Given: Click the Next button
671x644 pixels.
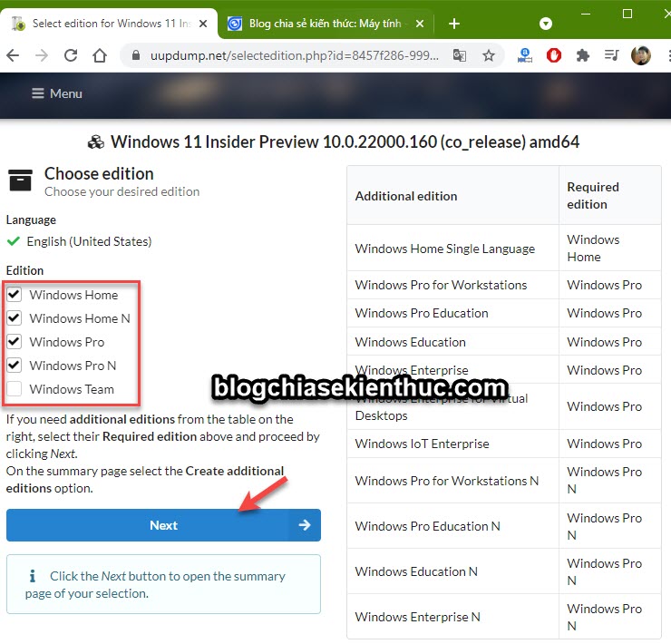Looking at the screenshot, I should click(163, 525).
